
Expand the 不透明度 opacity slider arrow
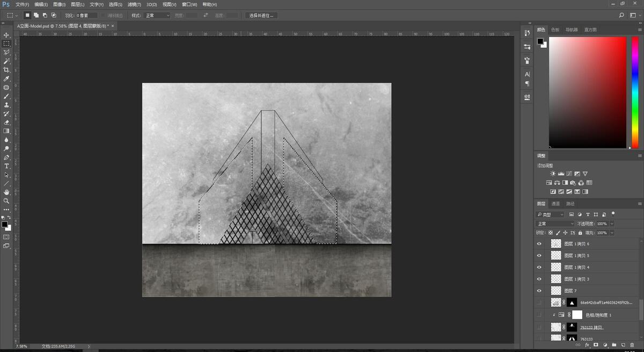pos(612,224)
